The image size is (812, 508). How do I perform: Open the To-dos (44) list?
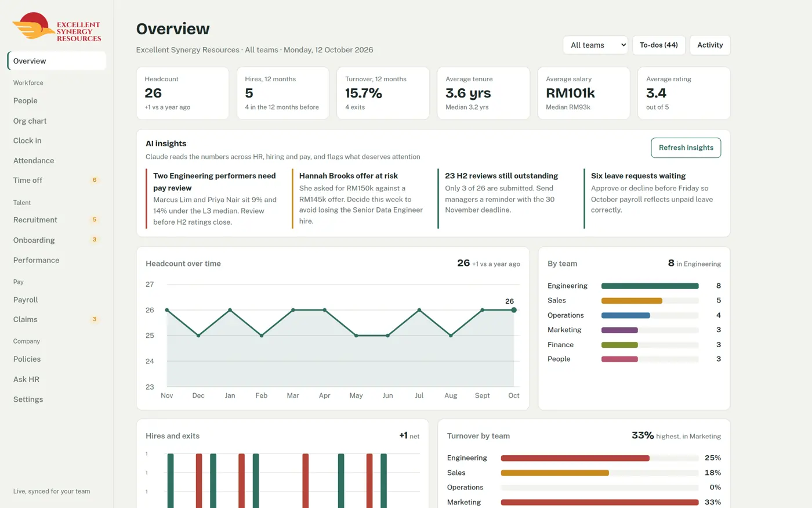[x=659, y=45]
